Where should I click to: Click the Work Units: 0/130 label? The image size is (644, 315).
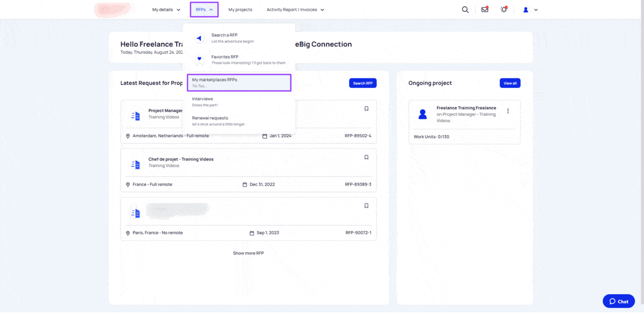coord(431,137)
